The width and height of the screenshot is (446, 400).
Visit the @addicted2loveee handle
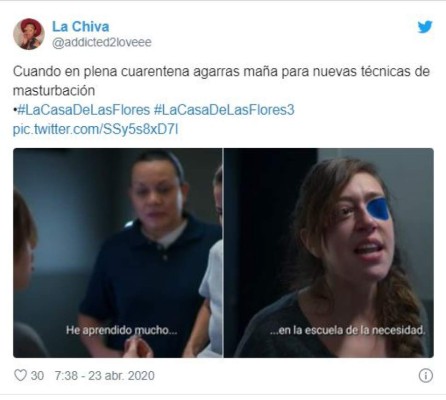pyautogui.click(x=102, y=42)
